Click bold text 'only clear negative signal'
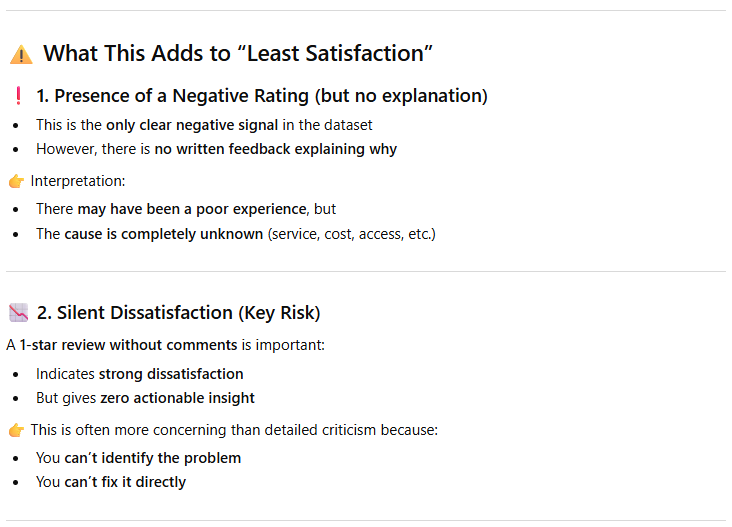 click(189, 125)
